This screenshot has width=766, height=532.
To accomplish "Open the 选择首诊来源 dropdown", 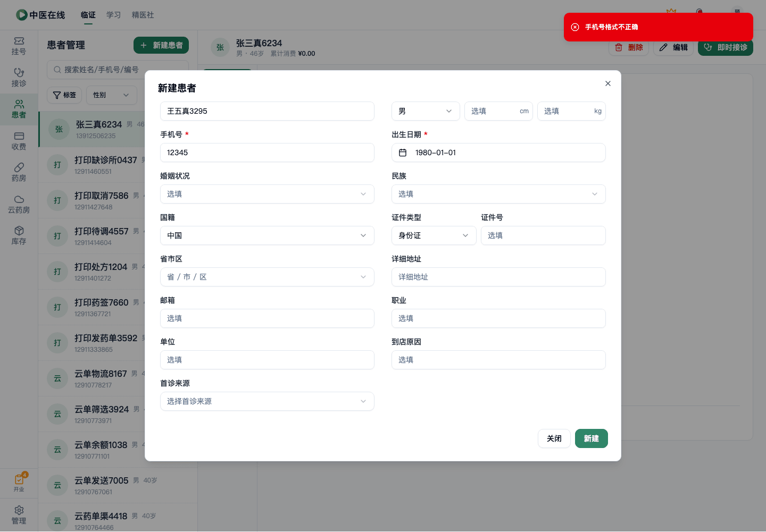I will 267,401.
